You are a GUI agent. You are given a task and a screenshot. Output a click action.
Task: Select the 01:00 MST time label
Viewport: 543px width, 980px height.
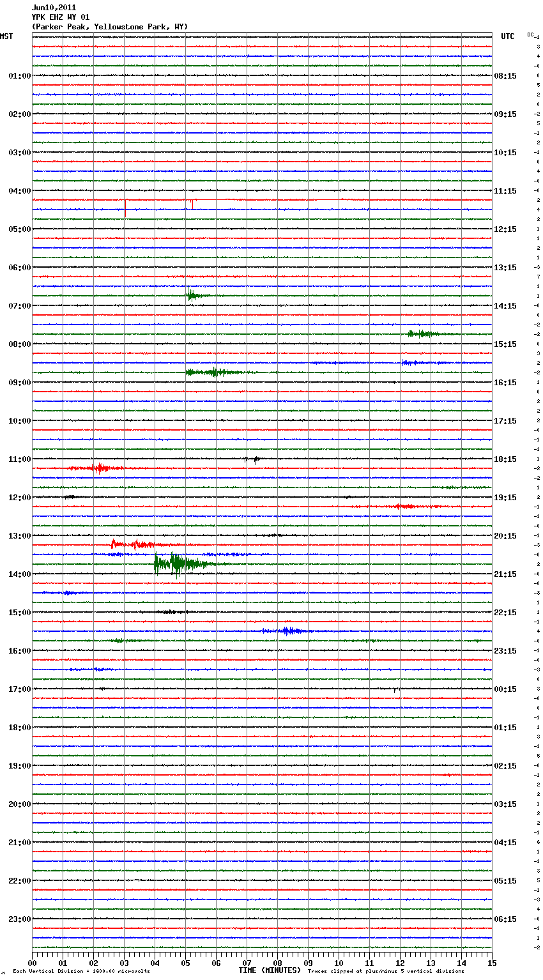point(20,76)
